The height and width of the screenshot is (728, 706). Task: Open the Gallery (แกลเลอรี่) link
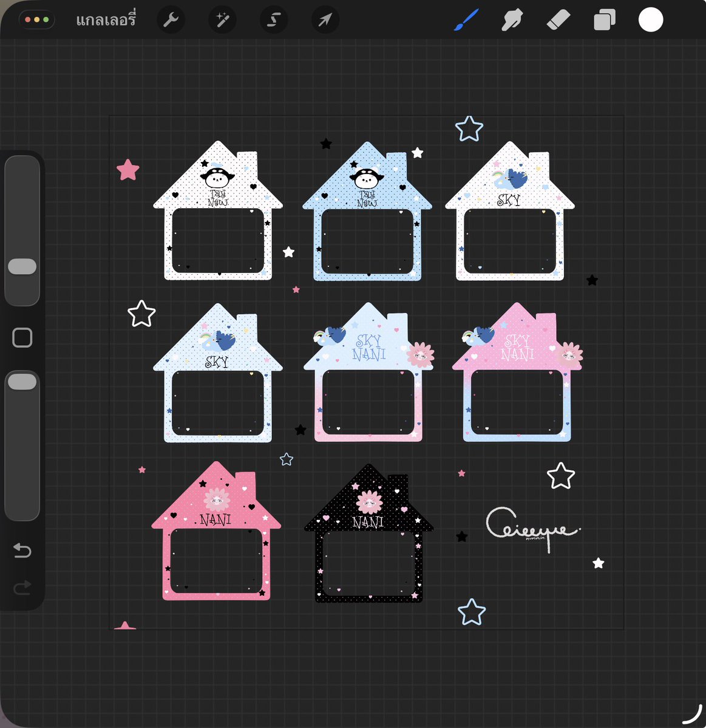[106, 20]
